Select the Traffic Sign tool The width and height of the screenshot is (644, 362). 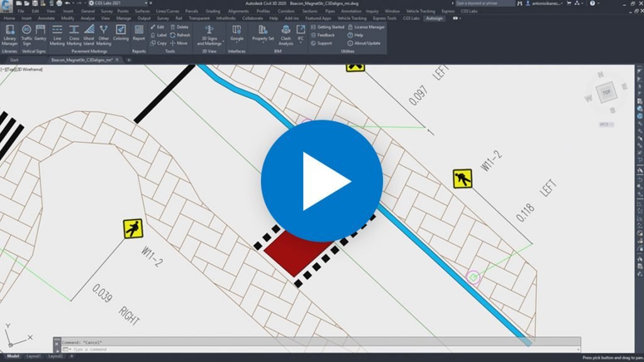(26, 35)
